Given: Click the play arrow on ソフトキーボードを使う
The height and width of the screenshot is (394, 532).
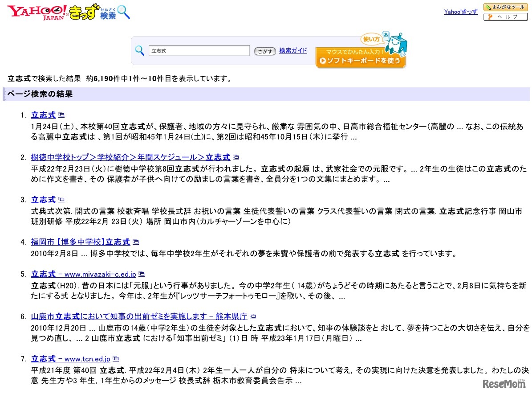Looking at the screenshot, I should click(323, 60).
